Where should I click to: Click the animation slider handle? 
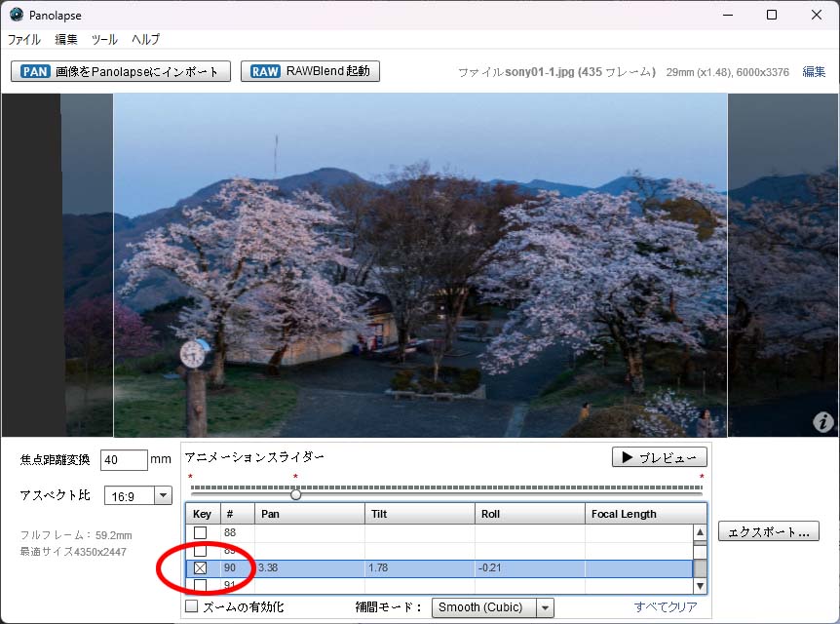[295, 494]
